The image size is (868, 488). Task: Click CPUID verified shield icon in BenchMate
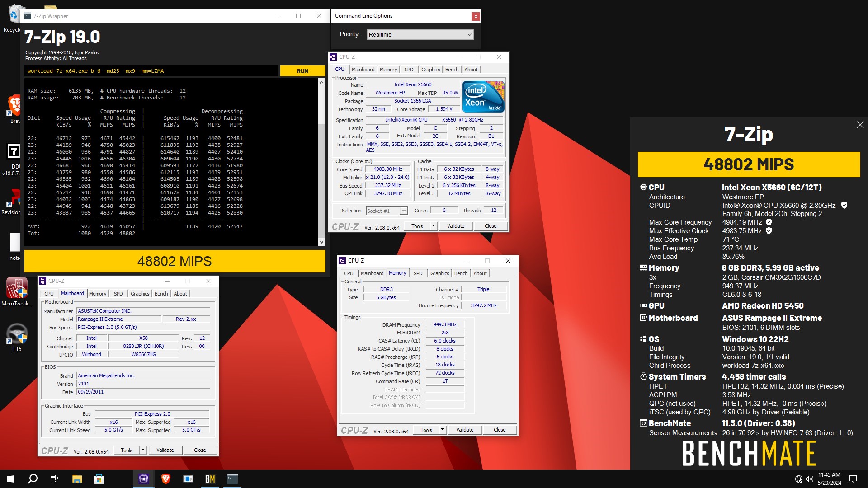coord(844,206)
